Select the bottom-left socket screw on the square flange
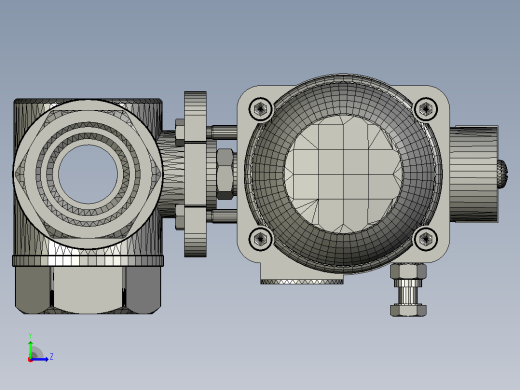Screen dimensions: 520x390 260,239
